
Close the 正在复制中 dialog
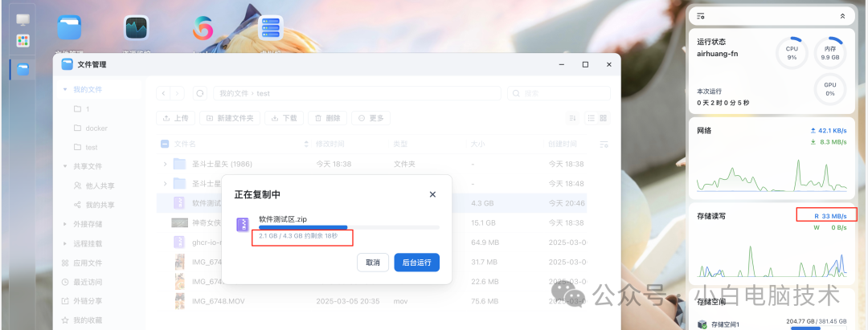432,194
